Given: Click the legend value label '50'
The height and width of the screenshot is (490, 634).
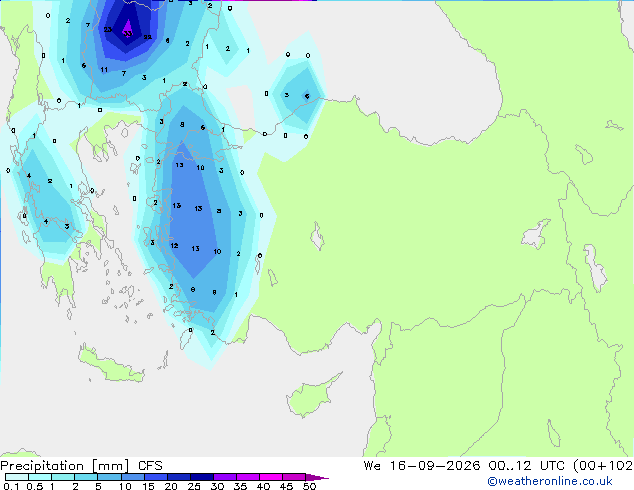Looking at the screenshot, I should click(x=309, y=486).
